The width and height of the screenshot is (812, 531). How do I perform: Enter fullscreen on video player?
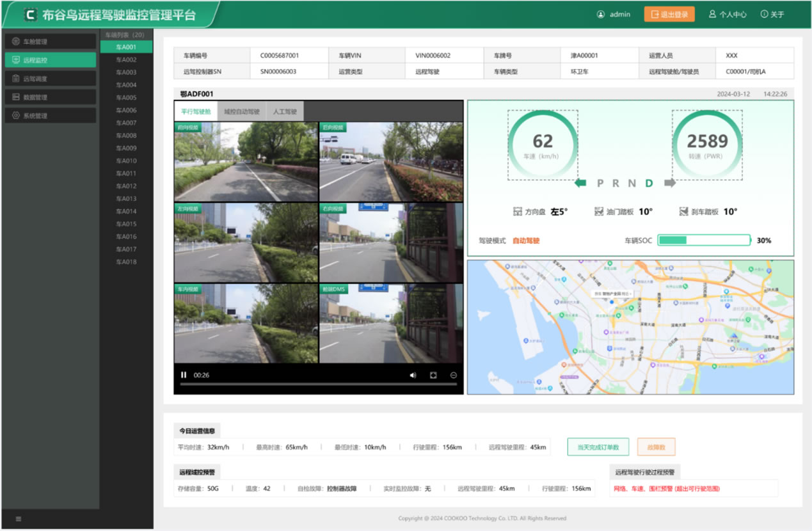[433, 375]
